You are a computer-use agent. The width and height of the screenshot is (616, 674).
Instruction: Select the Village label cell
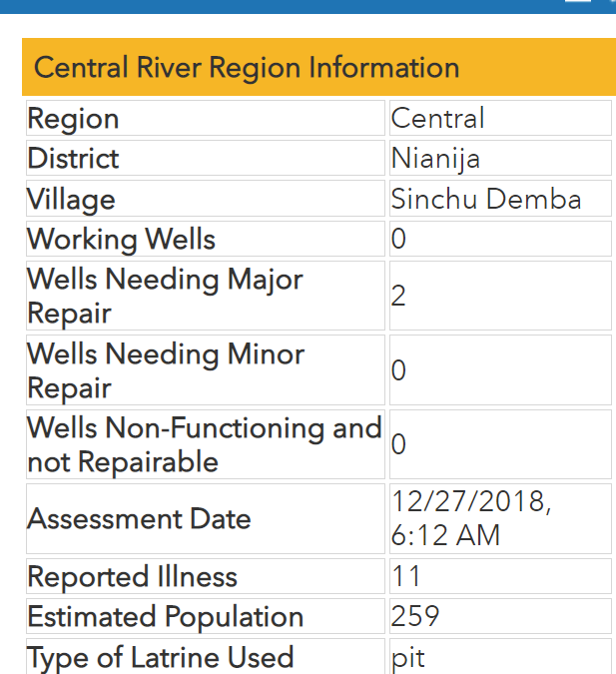[206, 198]
